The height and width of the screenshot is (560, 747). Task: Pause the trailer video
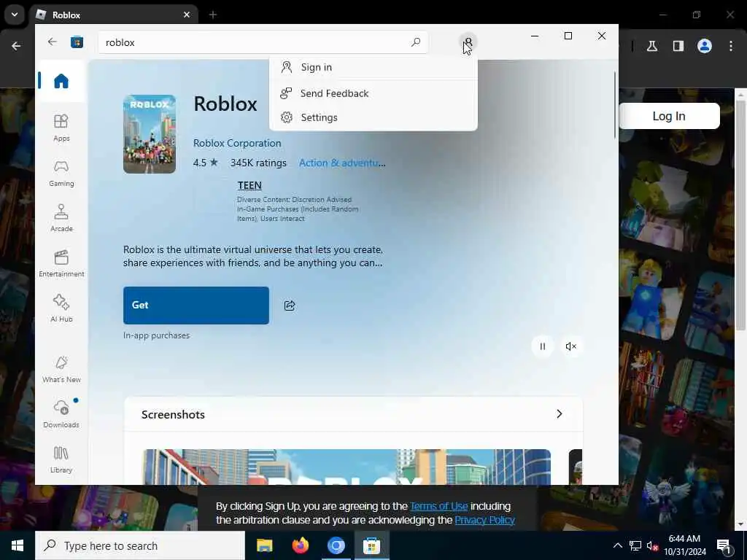pyautogui.click(x=542, y=346)
